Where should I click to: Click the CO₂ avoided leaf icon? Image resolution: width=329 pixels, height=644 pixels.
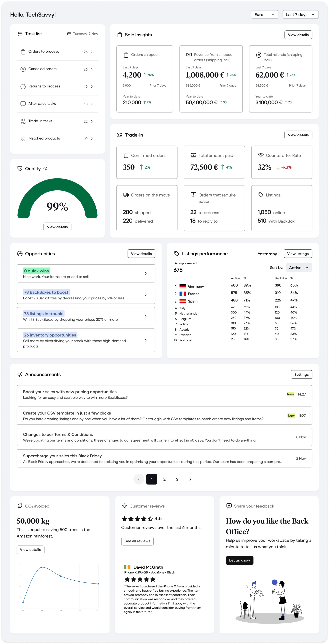click(20, 506)
